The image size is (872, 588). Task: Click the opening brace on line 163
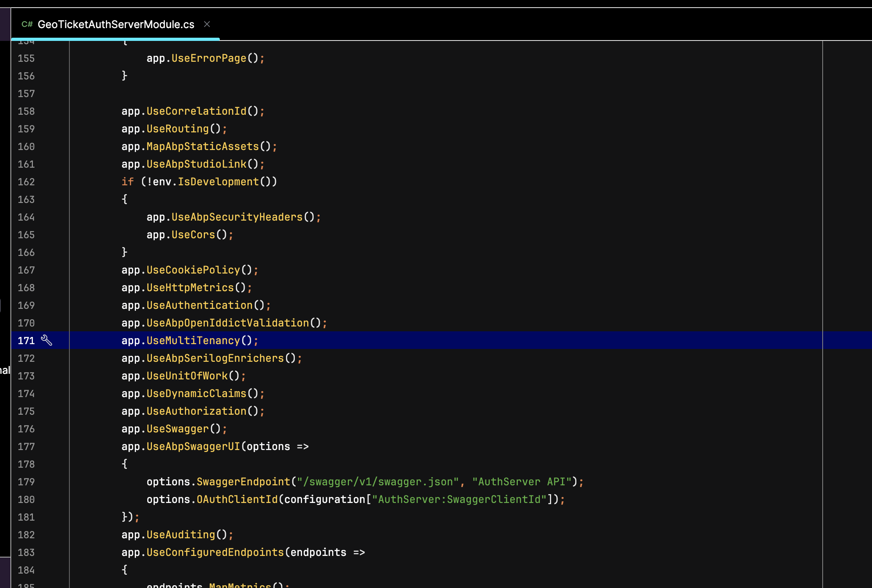[x=125, y=199]
